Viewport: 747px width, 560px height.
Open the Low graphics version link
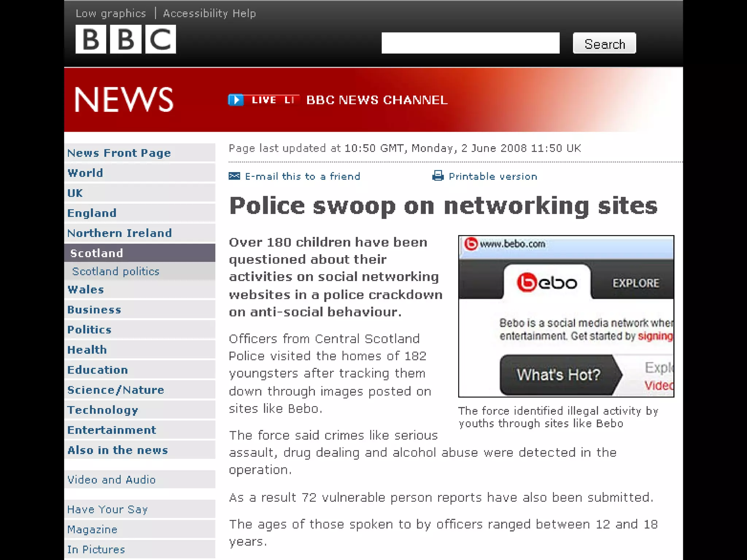coord(111,13)
